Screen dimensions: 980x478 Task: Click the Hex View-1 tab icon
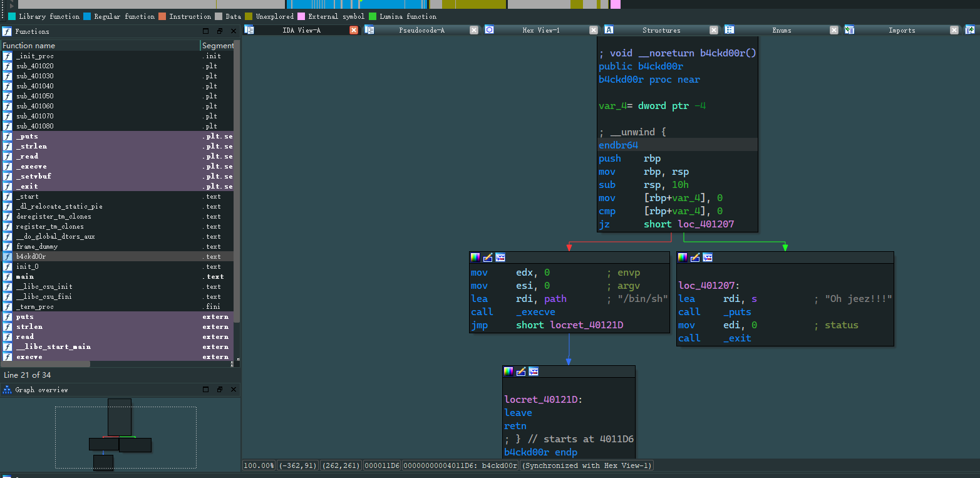coord(489,29)
